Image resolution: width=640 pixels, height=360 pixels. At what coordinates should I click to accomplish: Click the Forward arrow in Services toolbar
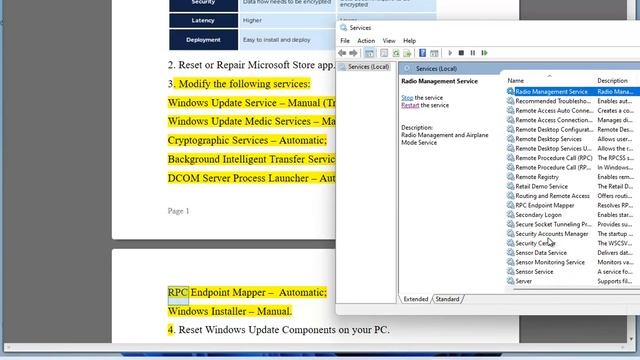point(353,53)
